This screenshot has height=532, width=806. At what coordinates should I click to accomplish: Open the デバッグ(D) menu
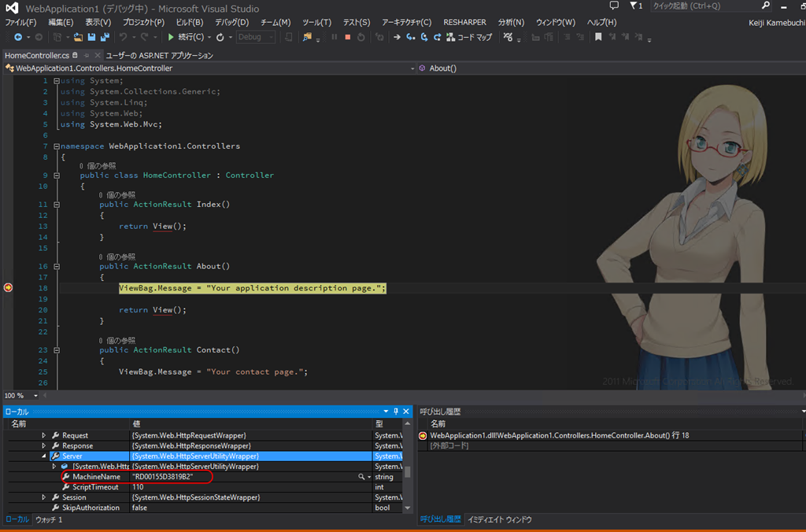click(x=231, y=22)
